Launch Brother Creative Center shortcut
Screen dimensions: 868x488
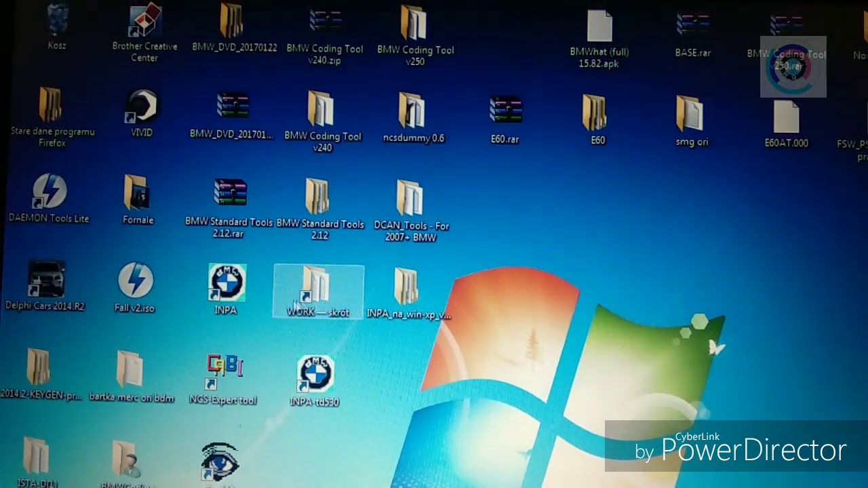(x=145, y=31)
